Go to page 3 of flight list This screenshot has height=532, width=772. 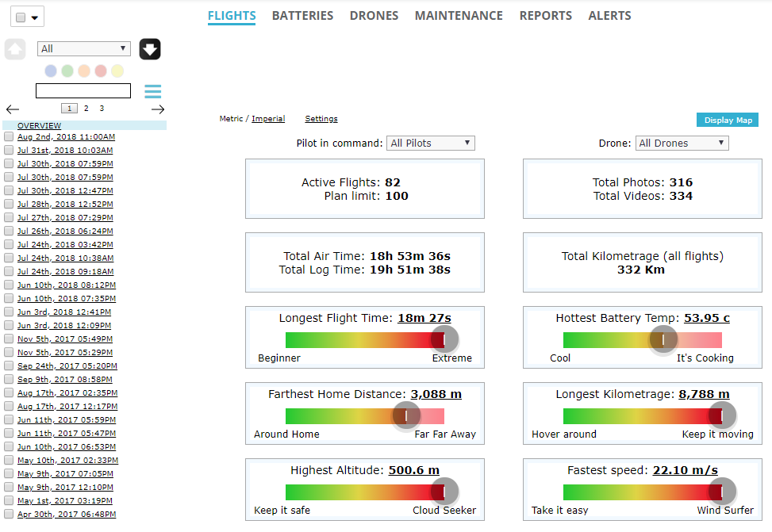[x=102, y=109]
